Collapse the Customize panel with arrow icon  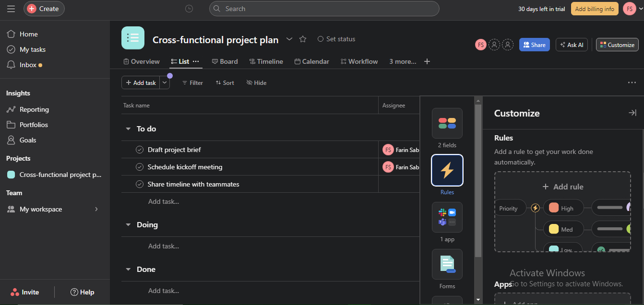[x=632, y=113]
